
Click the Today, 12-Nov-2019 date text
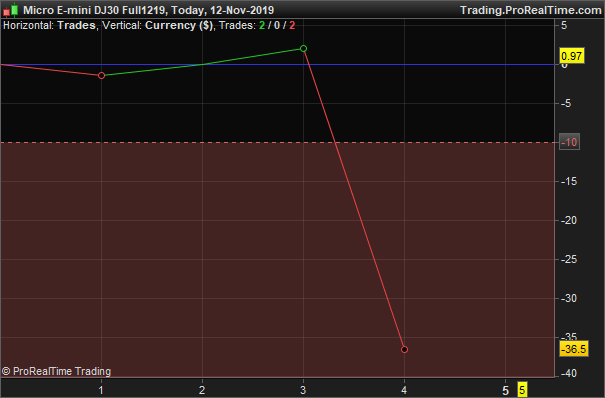coord(223,10)
